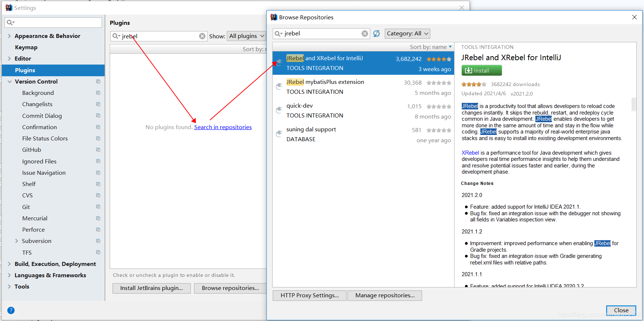The image size is (644, 321).
Task: Click plugin icon of JRebel mybatisPlus extension
Action: pyautogui.click(x=279, y=86)
